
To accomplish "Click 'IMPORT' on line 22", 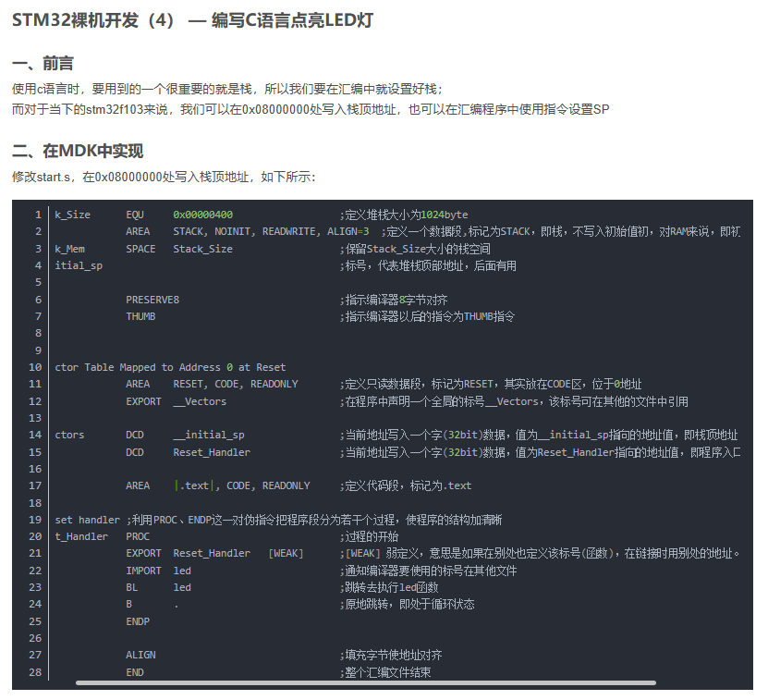I will pos(143,571).
